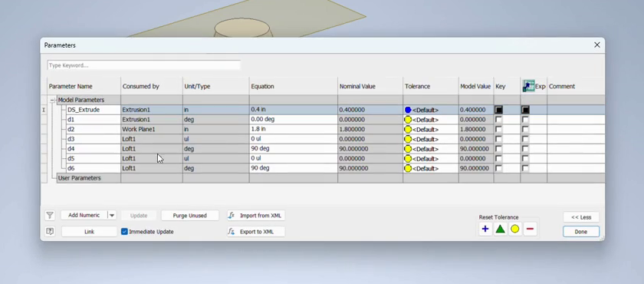Click the red minus tolerance reset icon
Image resolution: width=644 pixels, height=284 pixels.
(530, 229)
